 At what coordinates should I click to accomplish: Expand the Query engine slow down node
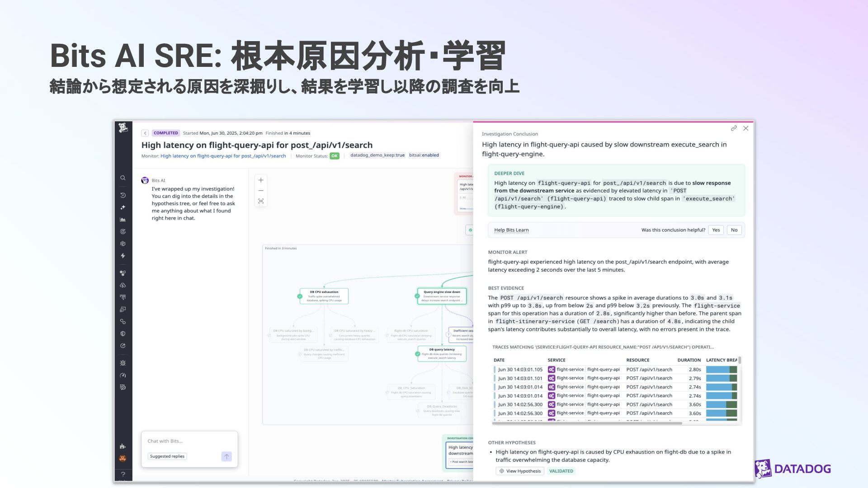[442, 296]
